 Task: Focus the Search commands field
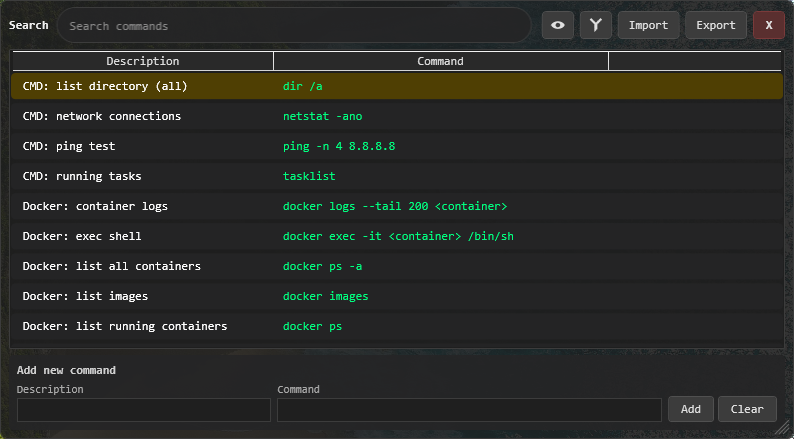click(x=294, y=26)
